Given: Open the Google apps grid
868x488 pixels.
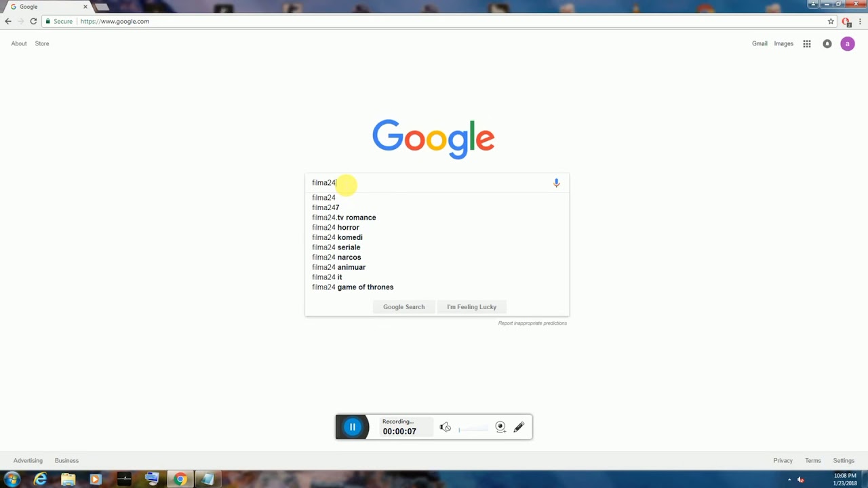Looking at the screenshot, I should pyautogui.click(x=807, y=43).
